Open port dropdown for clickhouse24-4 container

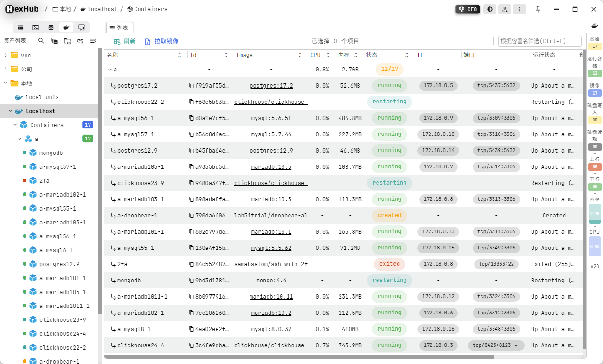(516, 345)
